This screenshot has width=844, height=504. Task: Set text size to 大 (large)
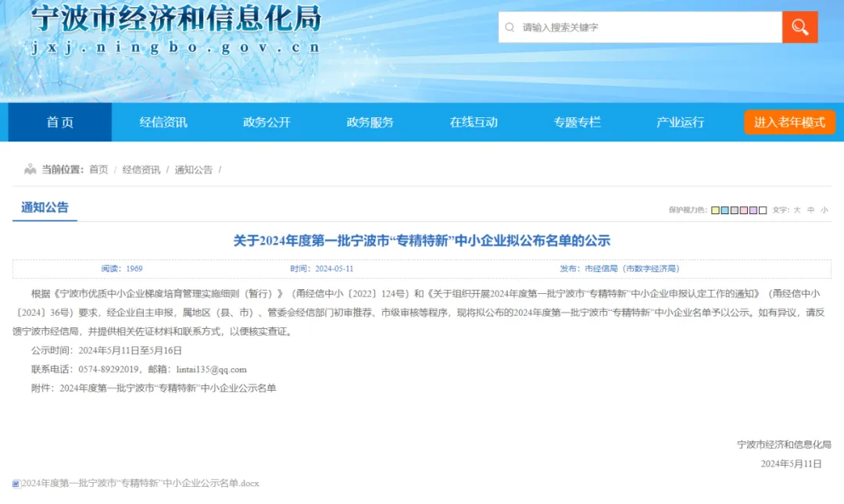[797, 210]
